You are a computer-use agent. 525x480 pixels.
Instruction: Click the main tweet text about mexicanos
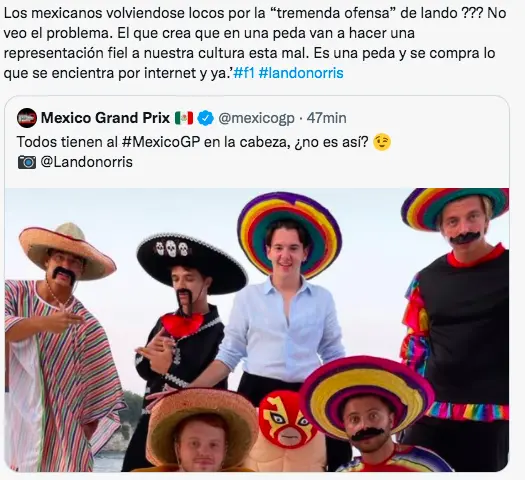click(x=254, y=43)
